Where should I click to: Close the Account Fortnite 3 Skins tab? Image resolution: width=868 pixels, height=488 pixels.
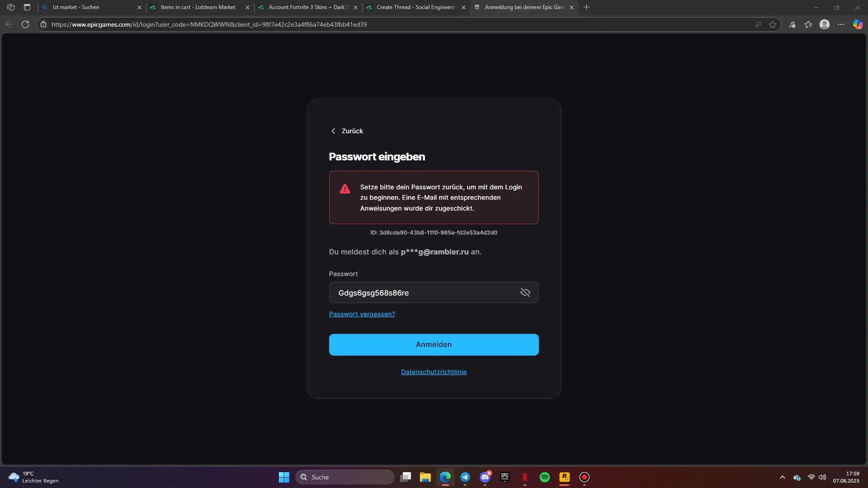click(355, 8)
